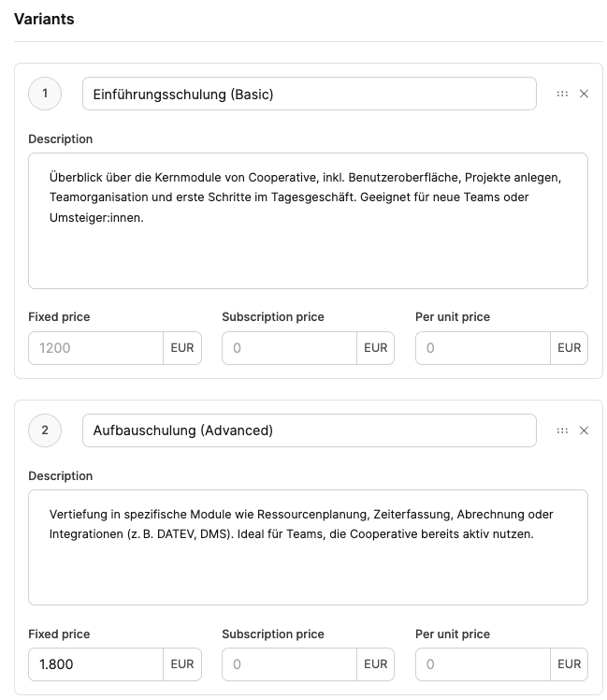Screen dimensions: 607x700
Task: Edit the Einführungsschulung (Basic) name field
Action: pyautogui.click(x=309, y=94)
